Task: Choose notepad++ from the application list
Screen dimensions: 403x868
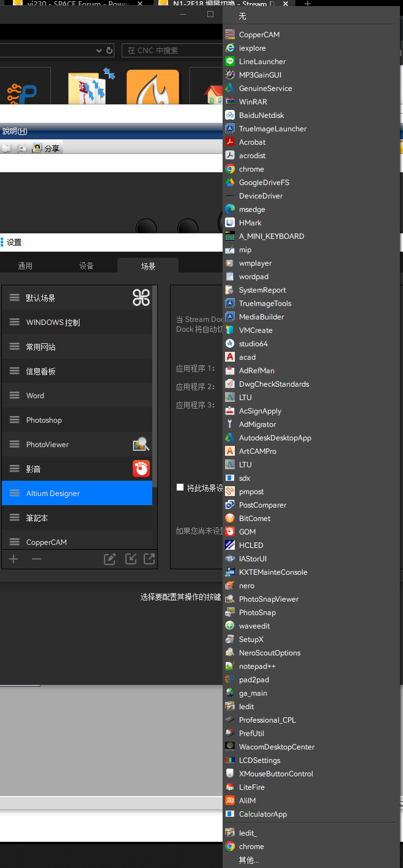Action: click(312, 666)
